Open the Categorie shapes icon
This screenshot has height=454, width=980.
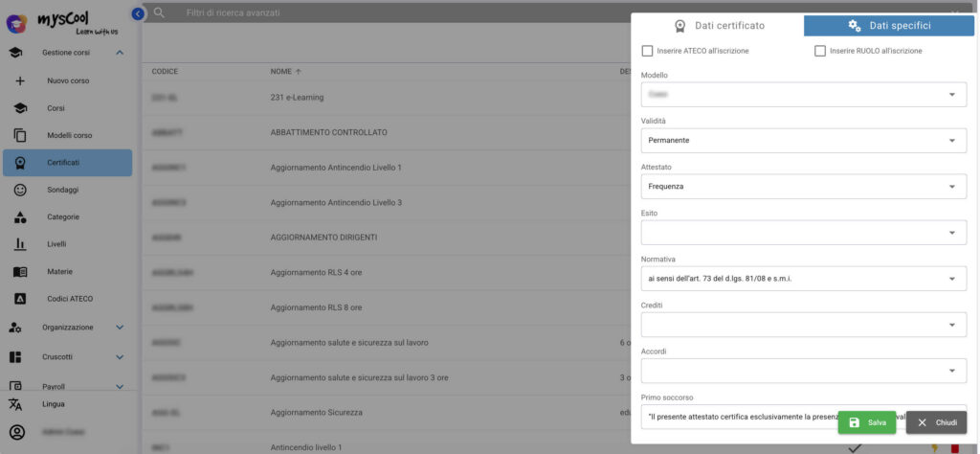coord(20,217)
